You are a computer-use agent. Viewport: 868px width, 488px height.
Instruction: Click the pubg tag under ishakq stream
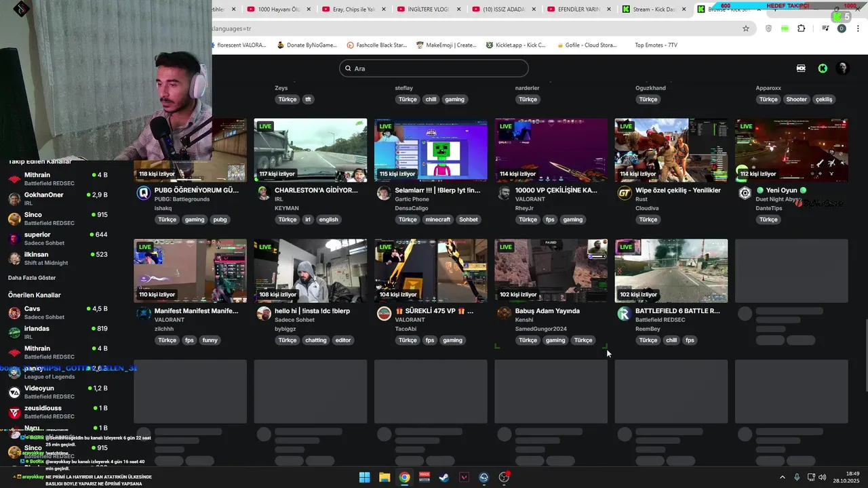[x=220, y=220]
